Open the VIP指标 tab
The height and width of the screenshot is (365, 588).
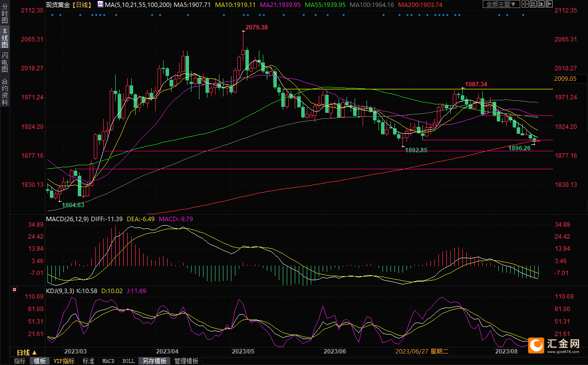tap(64, 361)
